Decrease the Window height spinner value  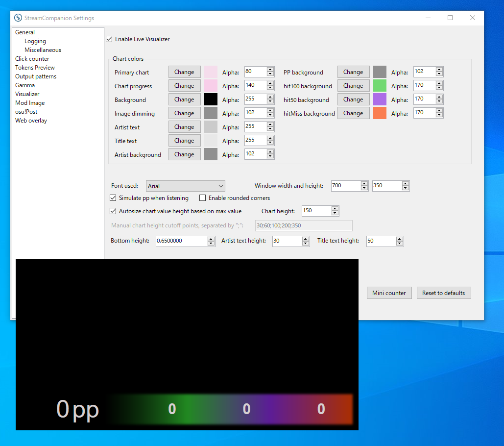[x=406, y=188]
